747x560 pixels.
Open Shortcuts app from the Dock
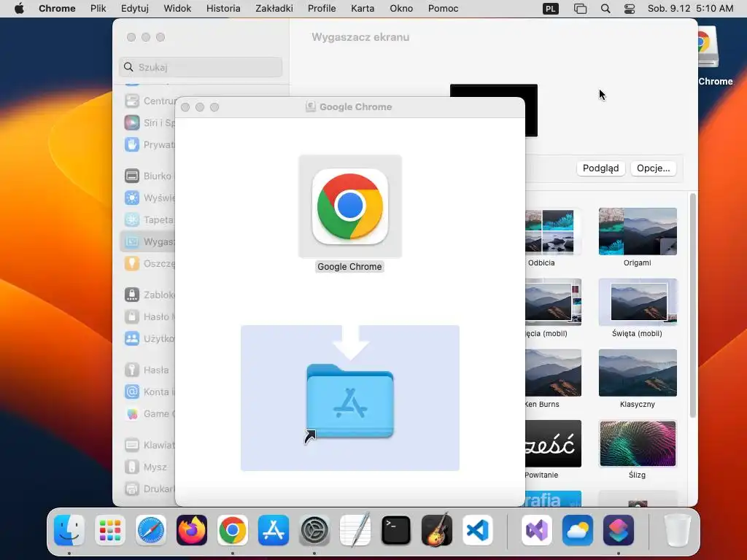tap(619, 530)
